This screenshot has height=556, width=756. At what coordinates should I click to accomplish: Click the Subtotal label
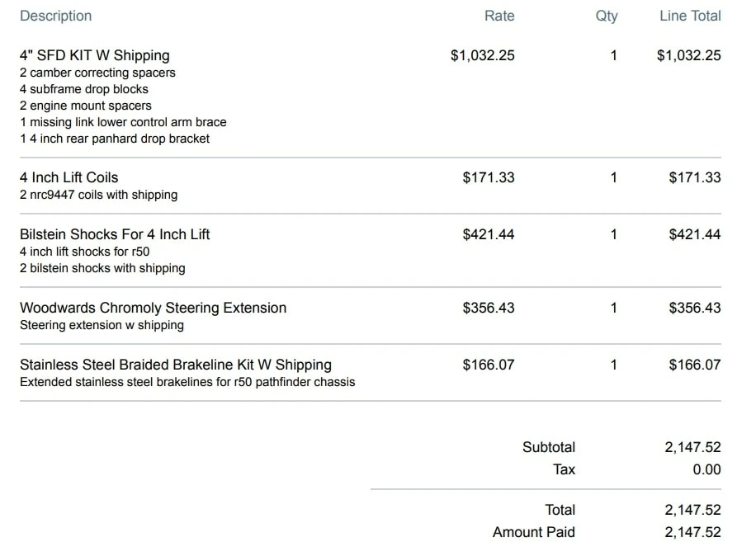(x=548, y=447)
